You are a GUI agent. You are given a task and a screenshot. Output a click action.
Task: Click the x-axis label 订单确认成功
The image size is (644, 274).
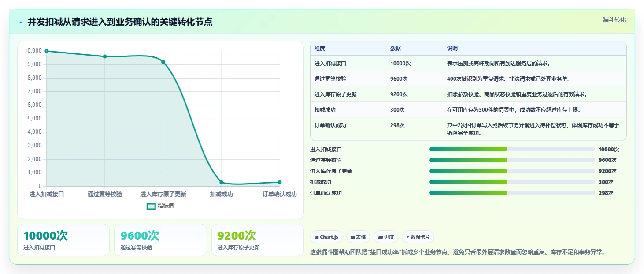(x=280, y=194)
